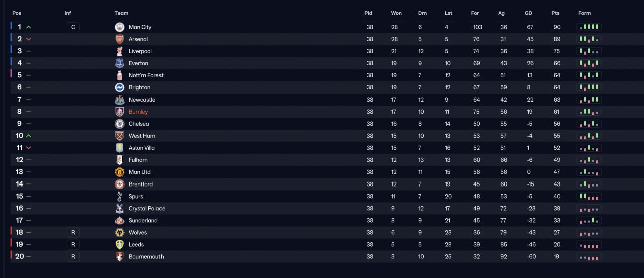Click the Chelsea club crest
Image resolution: width=644 pixels, height=278 pixels.
click(119, 124)
